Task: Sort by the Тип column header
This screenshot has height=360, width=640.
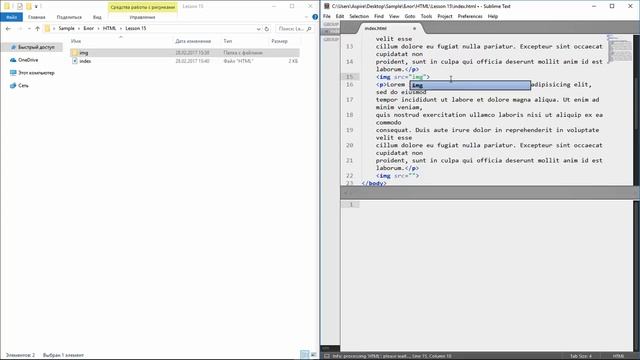Action: click(x=228, y=41)
